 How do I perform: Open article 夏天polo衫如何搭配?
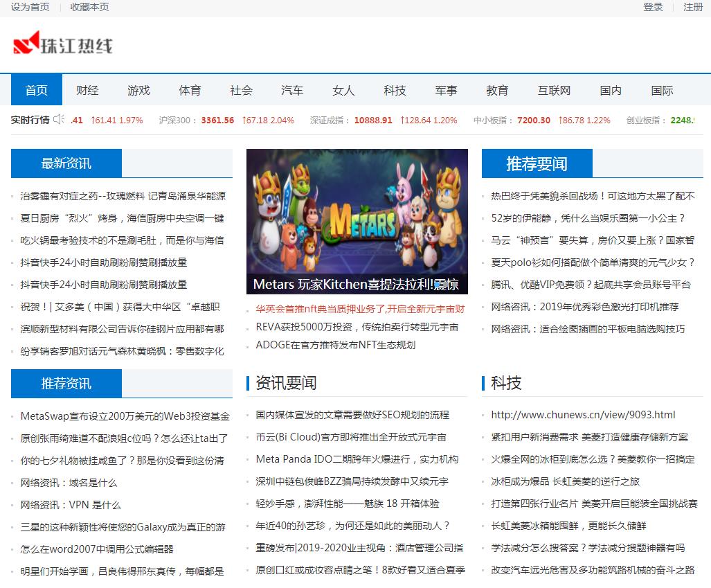pos(593,262)
